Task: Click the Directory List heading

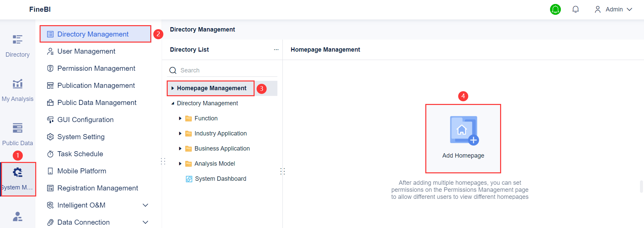Action: 189,50
